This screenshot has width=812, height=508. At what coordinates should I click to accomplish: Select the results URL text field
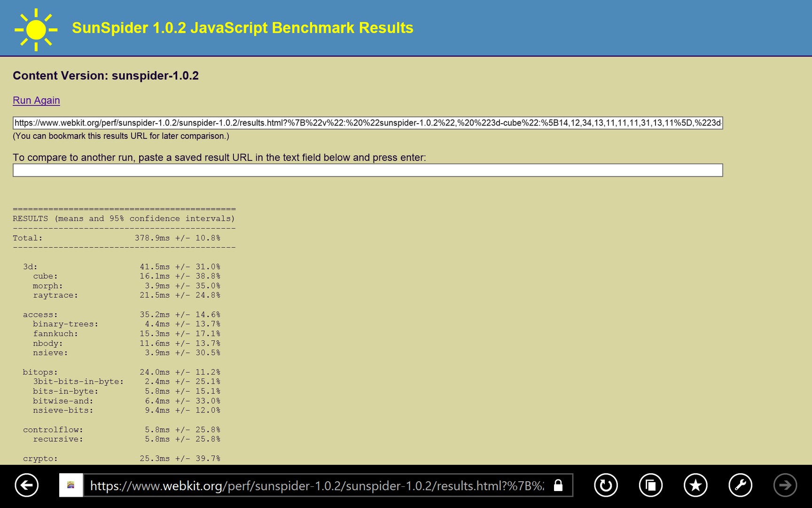point(367,123)
